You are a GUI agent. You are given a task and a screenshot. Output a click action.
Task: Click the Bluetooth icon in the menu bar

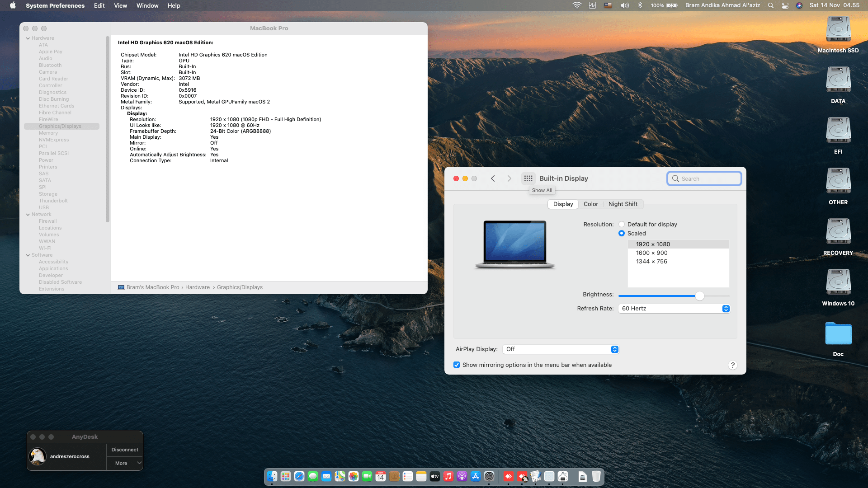point(640,5)
